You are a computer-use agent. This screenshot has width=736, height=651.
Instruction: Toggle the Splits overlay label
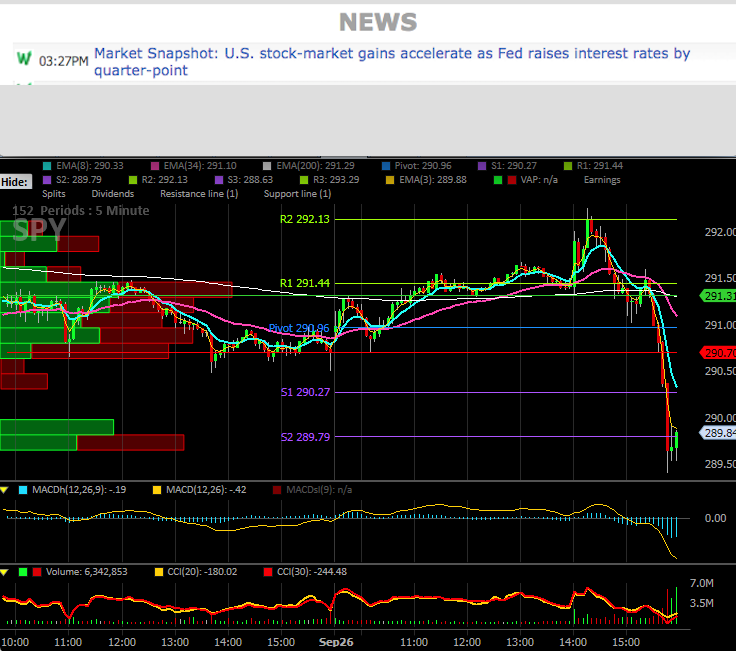[54, 194]
